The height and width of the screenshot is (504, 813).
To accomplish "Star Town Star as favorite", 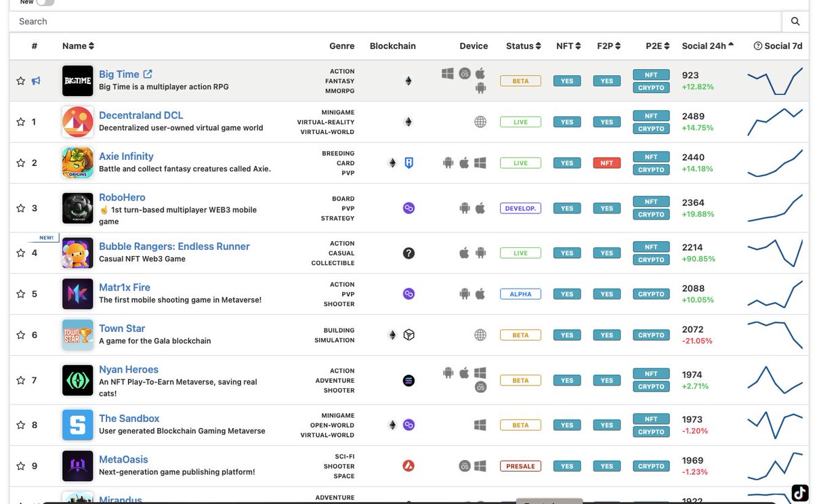I will tap(20, 335).
